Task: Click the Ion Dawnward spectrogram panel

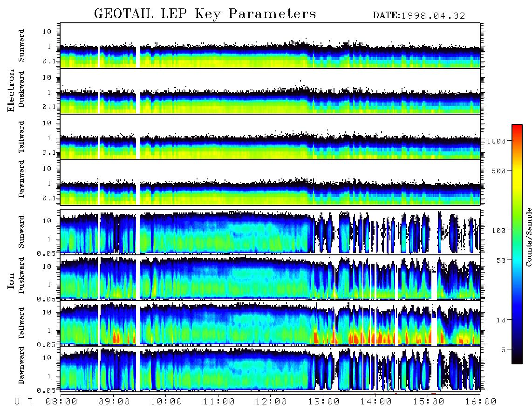Action: click(270, 369)
